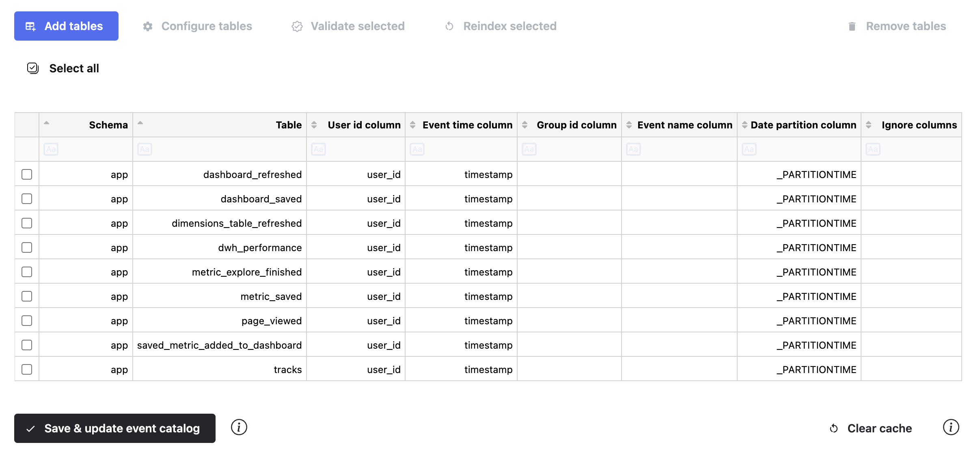
Task: Toggle sort on User id column
Action: click(x=314, y=125)
